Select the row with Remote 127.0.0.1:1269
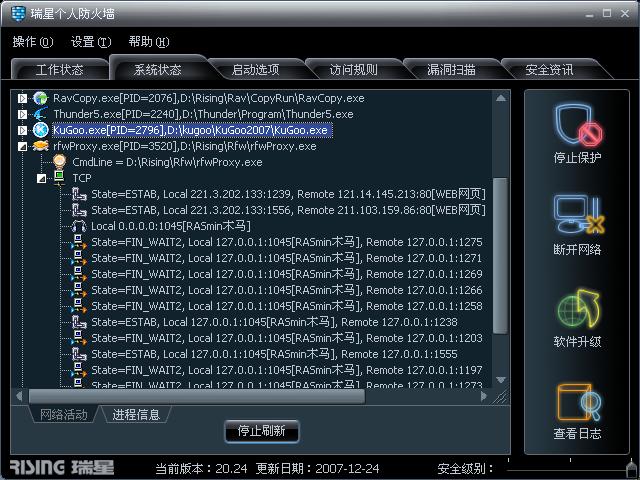This screenshot has width=640, height=480. pos(287,274)
